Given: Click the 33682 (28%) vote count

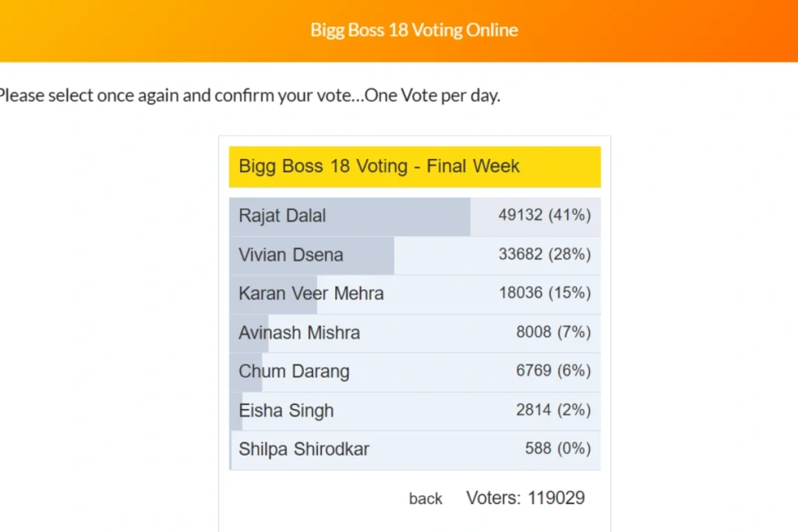Looking at the screenshot, I should click(545, 254).
